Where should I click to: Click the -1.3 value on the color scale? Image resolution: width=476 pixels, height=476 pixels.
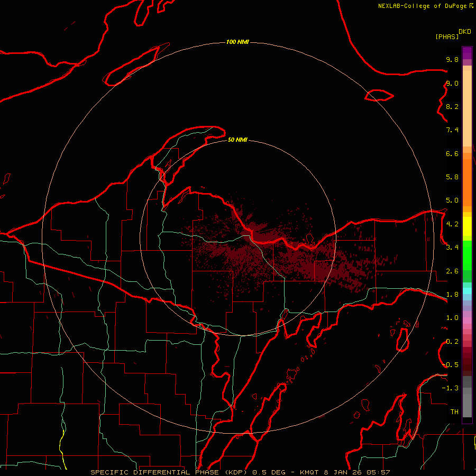451,388
